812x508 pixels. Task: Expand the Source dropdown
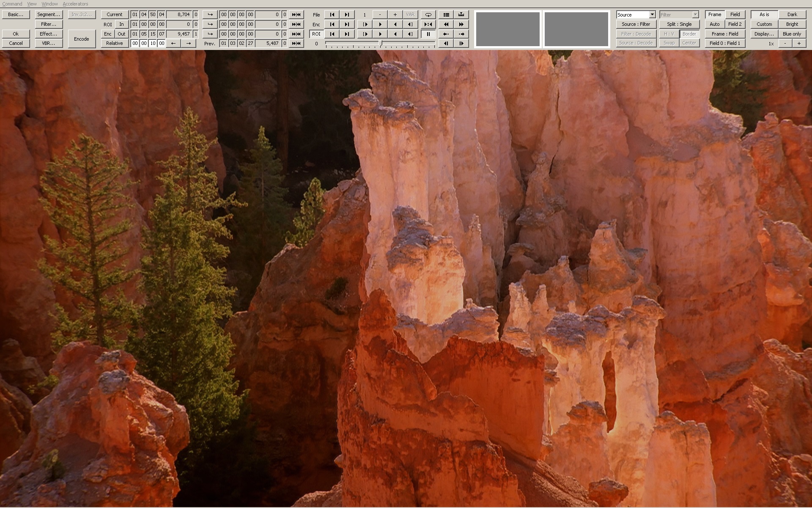pyautogui.click(x=652, y=14)
